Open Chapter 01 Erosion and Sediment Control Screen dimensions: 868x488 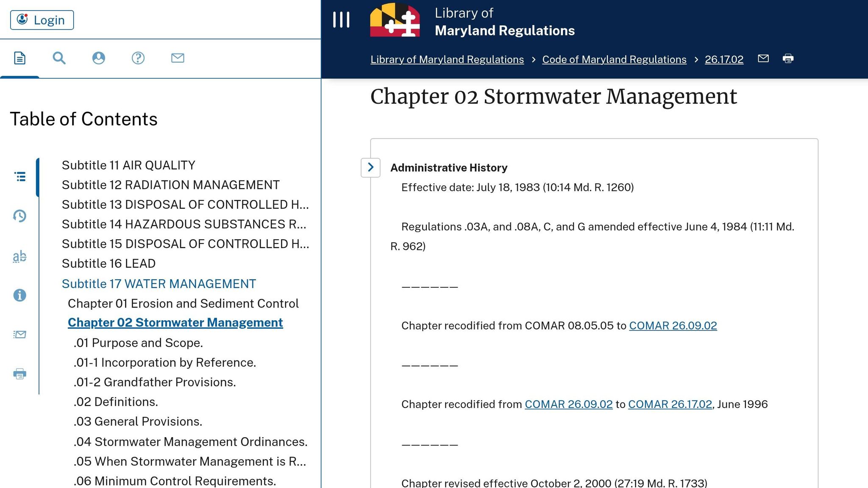point(183,303)
